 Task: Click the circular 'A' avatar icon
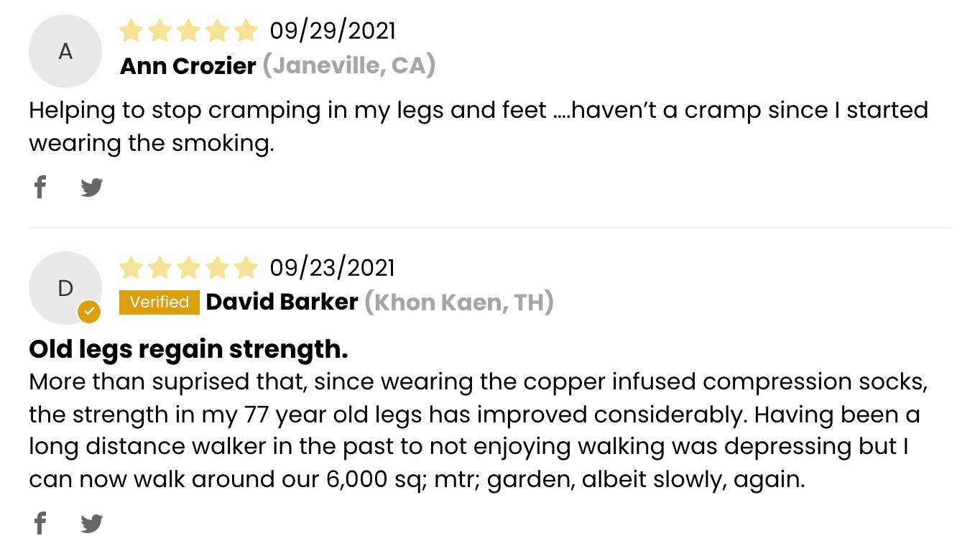click(65, 52)
